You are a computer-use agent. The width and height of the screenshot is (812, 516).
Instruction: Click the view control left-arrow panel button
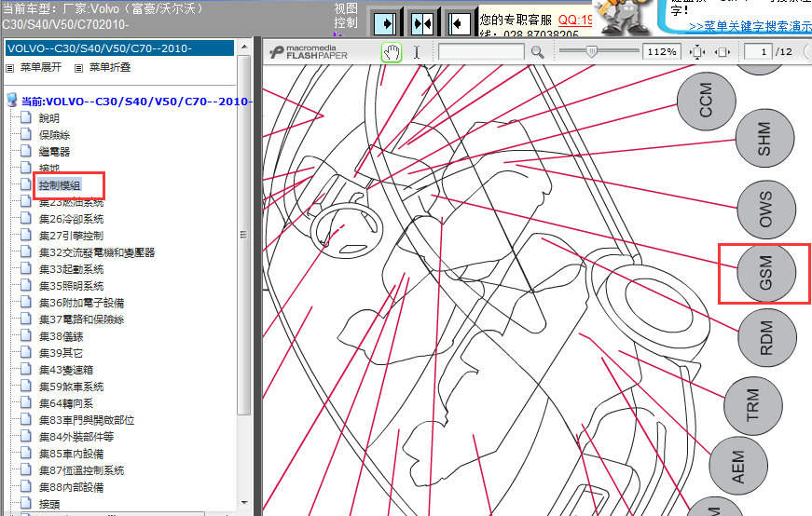pos(459,23)
